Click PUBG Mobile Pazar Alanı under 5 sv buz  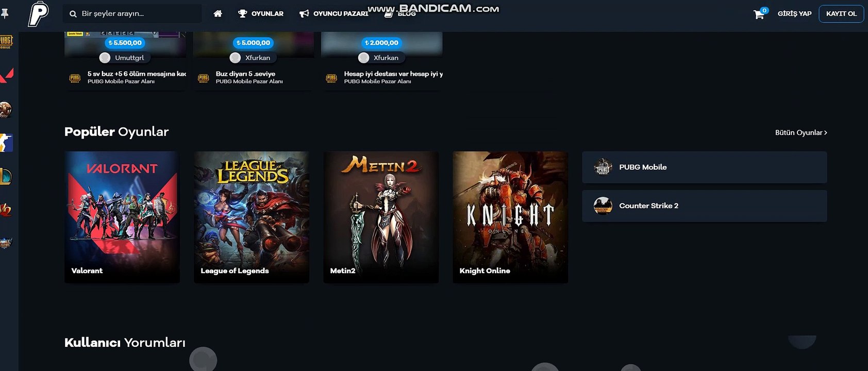pyautogui.click(x=121, y=81)
